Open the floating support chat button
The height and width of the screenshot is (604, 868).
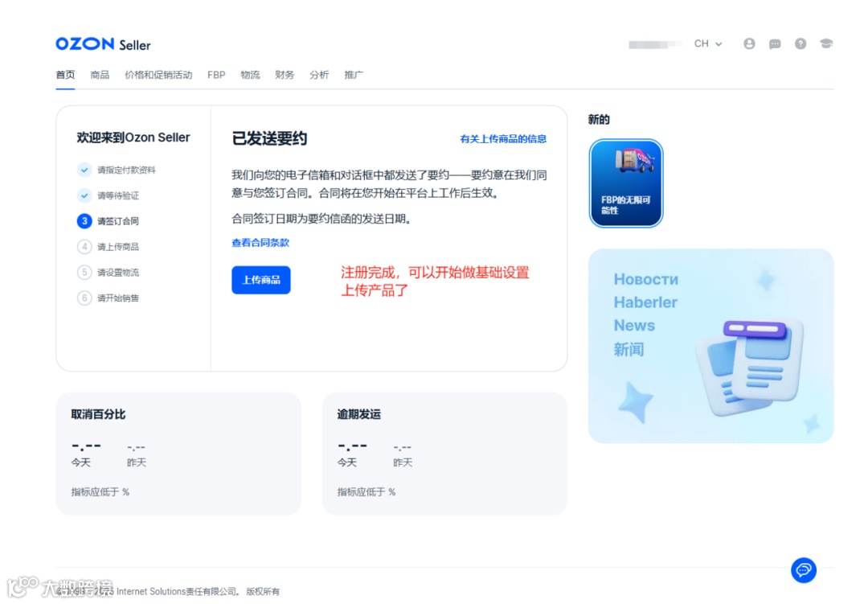[804, 569]
